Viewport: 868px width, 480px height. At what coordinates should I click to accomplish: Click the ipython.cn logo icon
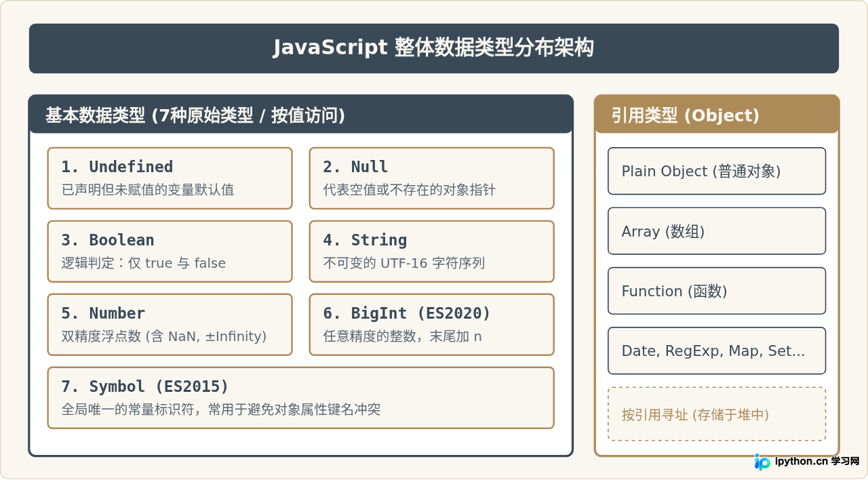[x=763, y=462]
